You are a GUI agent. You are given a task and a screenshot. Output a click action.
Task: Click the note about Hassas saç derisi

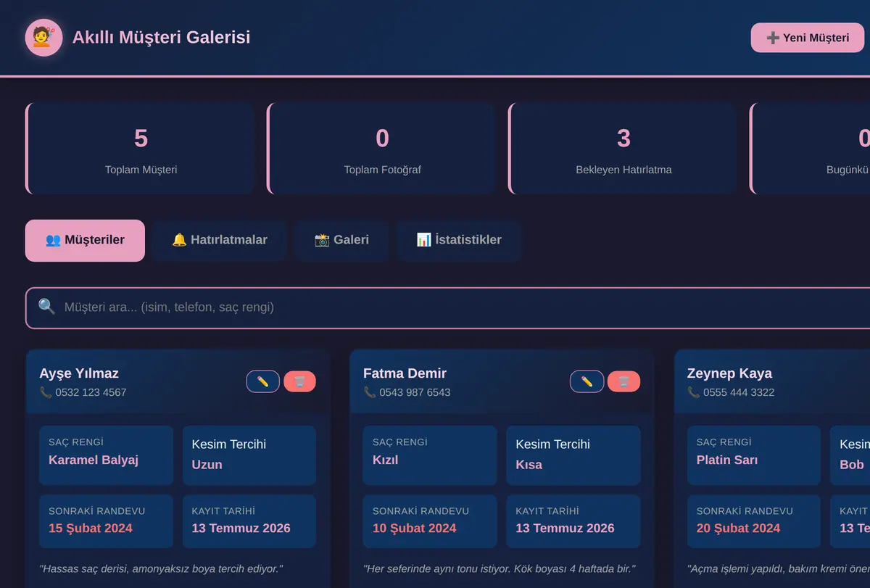coord(161,568)
